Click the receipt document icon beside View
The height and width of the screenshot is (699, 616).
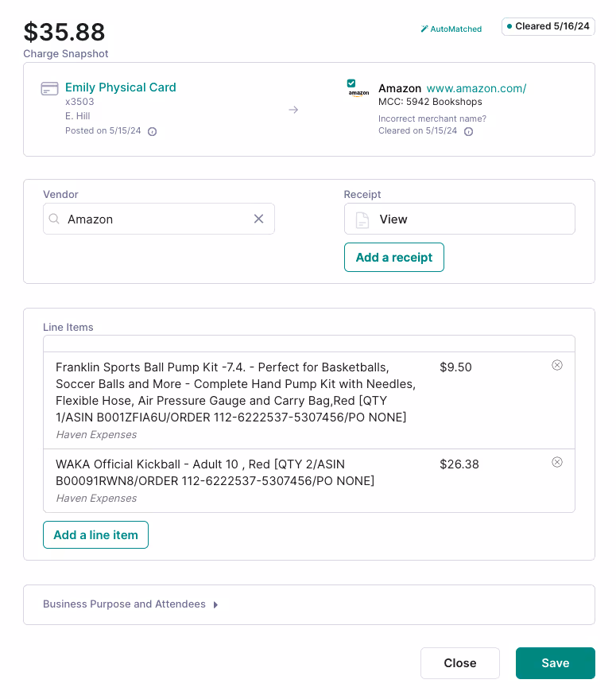click(x=362, y=219)
